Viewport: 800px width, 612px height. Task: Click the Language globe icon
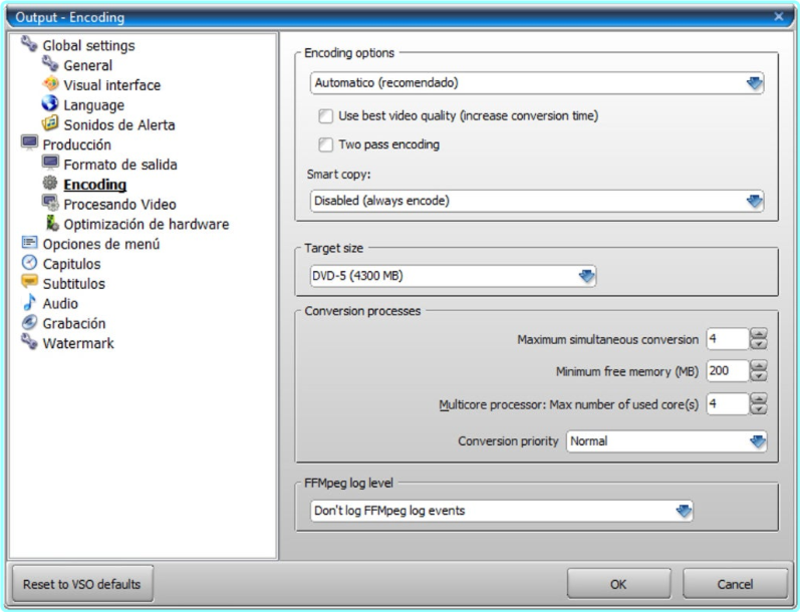coord(50,104)
